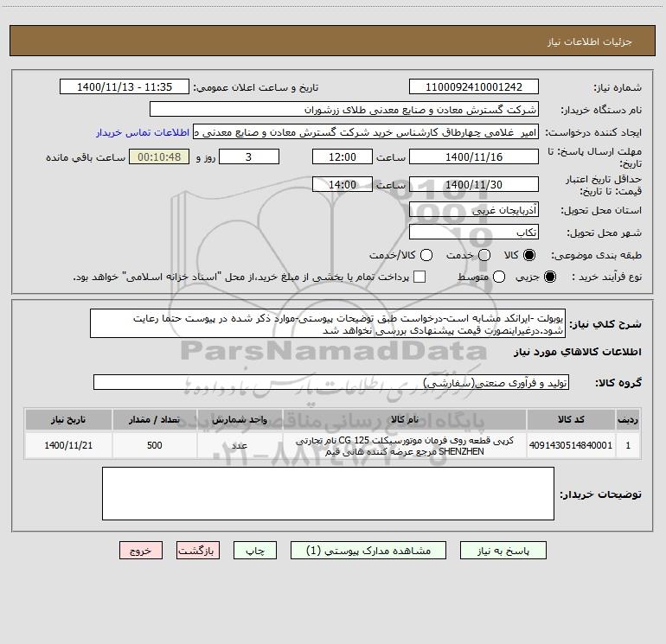666x644 pixels.
Task: Click the remaining time field 00:10:48
Action: point(159,157)
